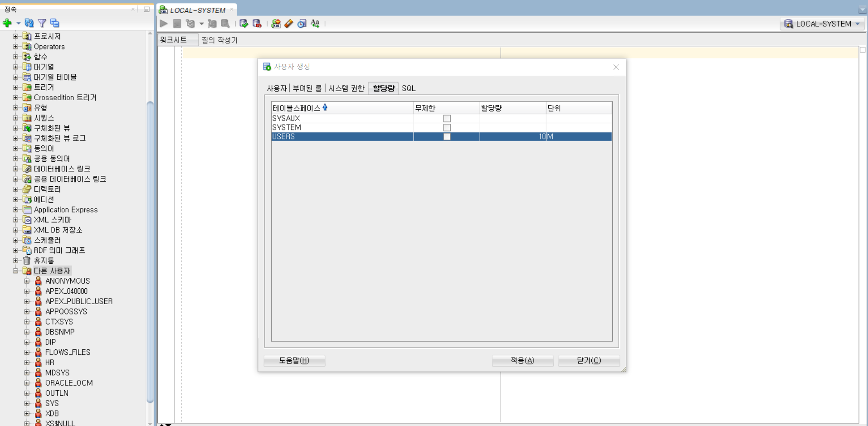Expand the 시퀀스 node
Viewport: 868px width, 426px height.
coord(15,118)
